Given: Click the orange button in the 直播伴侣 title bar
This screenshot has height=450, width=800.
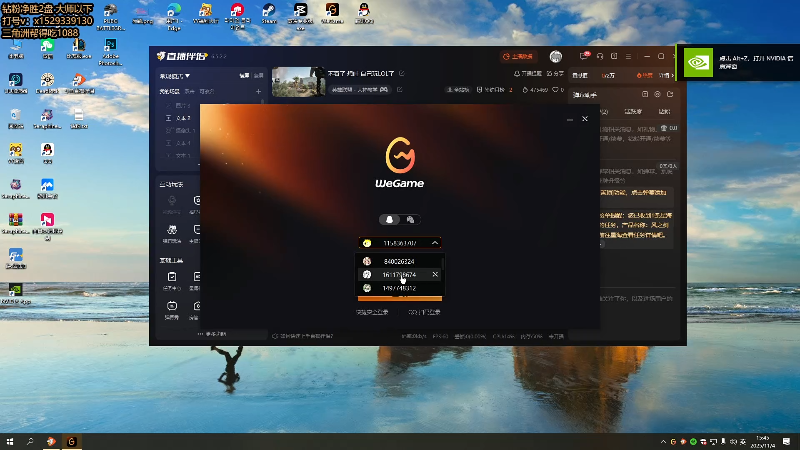Looking at the screenshot, I should tap(518, 57).
